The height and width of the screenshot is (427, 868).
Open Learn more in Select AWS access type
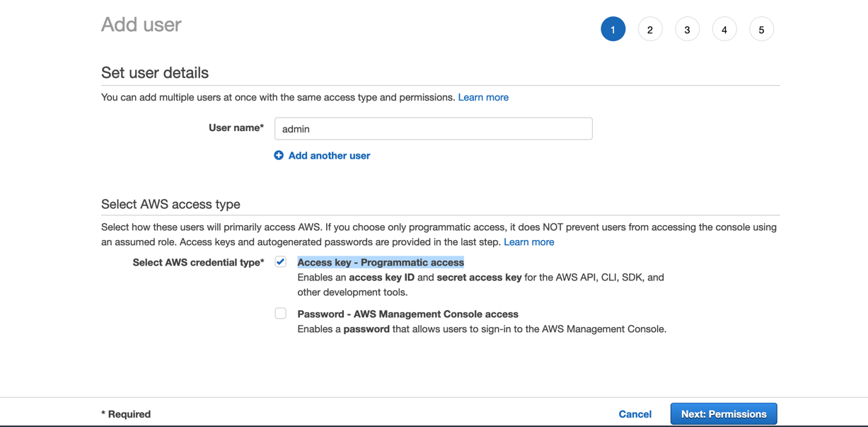coord(528,241)
